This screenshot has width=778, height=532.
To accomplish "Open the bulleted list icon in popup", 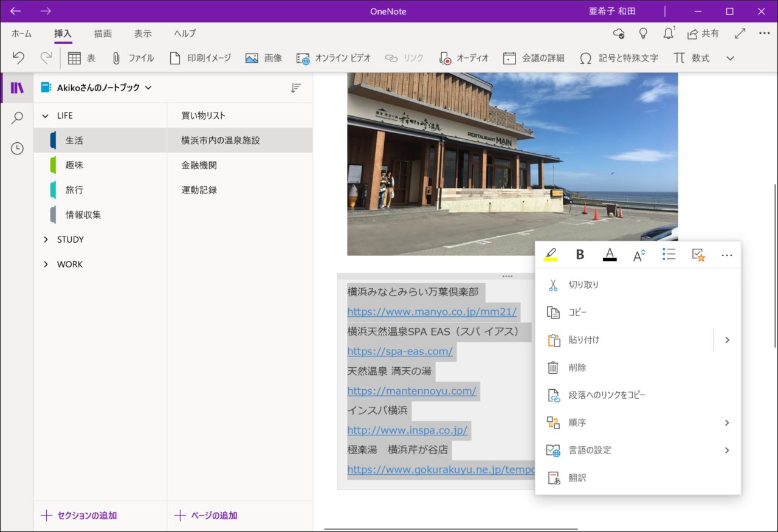I will point(669,255).
